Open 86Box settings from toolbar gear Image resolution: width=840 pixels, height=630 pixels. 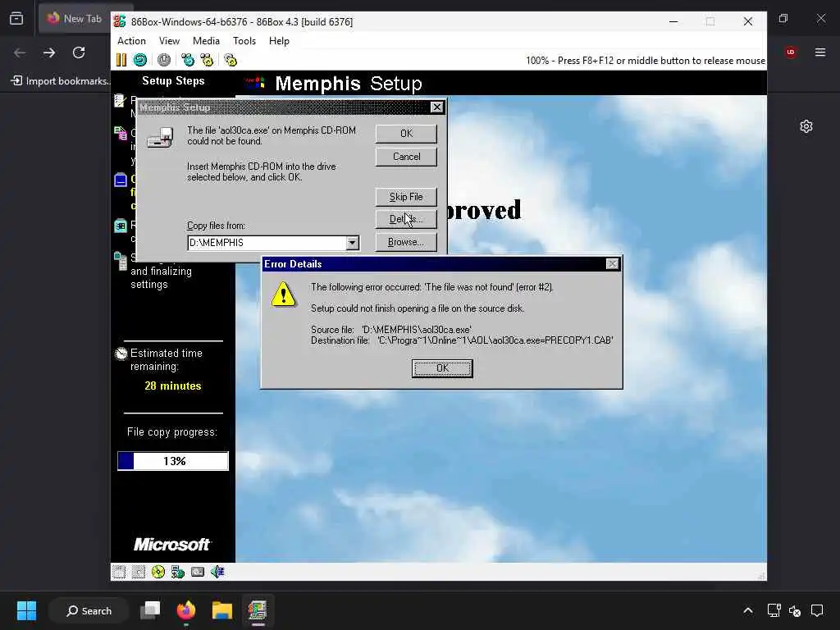[x=231, y=60]
